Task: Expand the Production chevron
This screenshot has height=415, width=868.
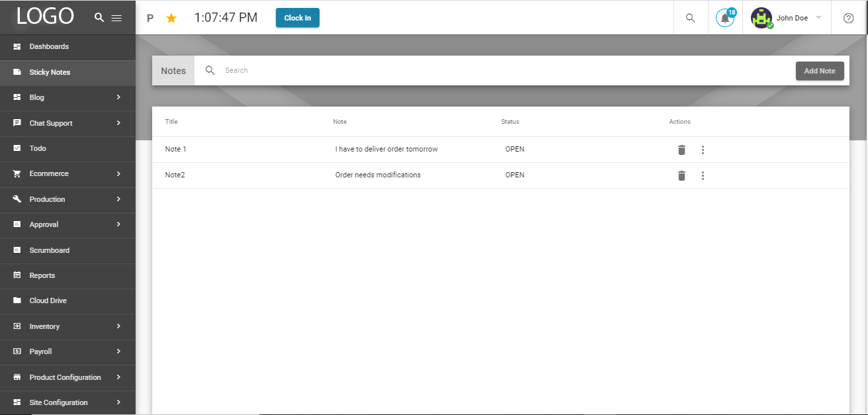Action: coord(118,199)
